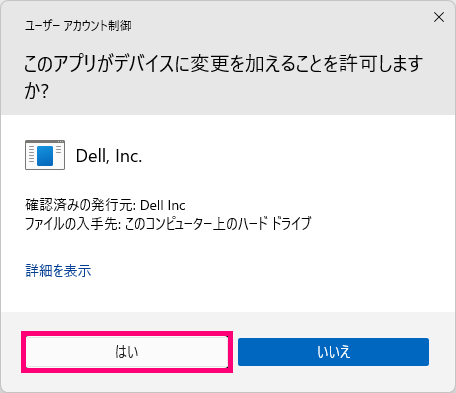Select the Dell, Inc. program name
The width and height of the screenshot is (456, 393).
tap(109, 156)
